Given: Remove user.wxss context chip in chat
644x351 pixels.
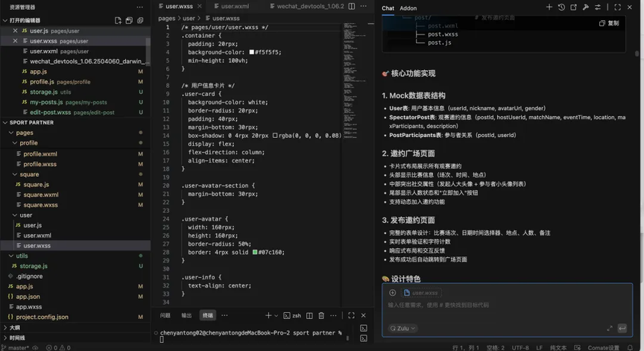Looking at the screenshot, I should pyautogui.click(x=421, y=293).
